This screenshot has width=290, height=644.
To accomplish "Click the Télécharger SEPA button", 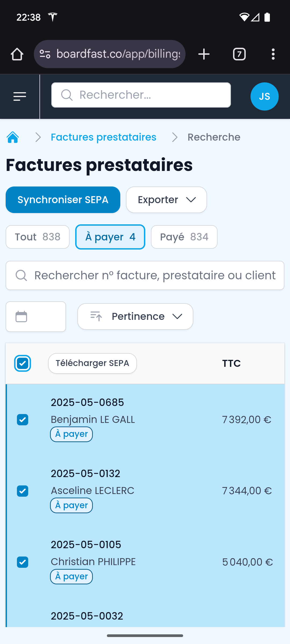I will pyautogui.click(x=92, y=363).
